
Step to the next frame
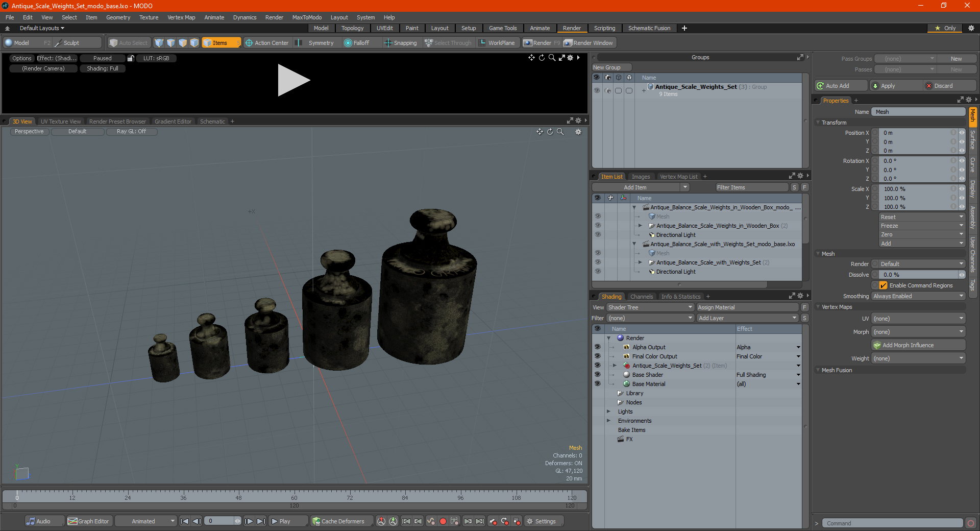tap(249, 521)
